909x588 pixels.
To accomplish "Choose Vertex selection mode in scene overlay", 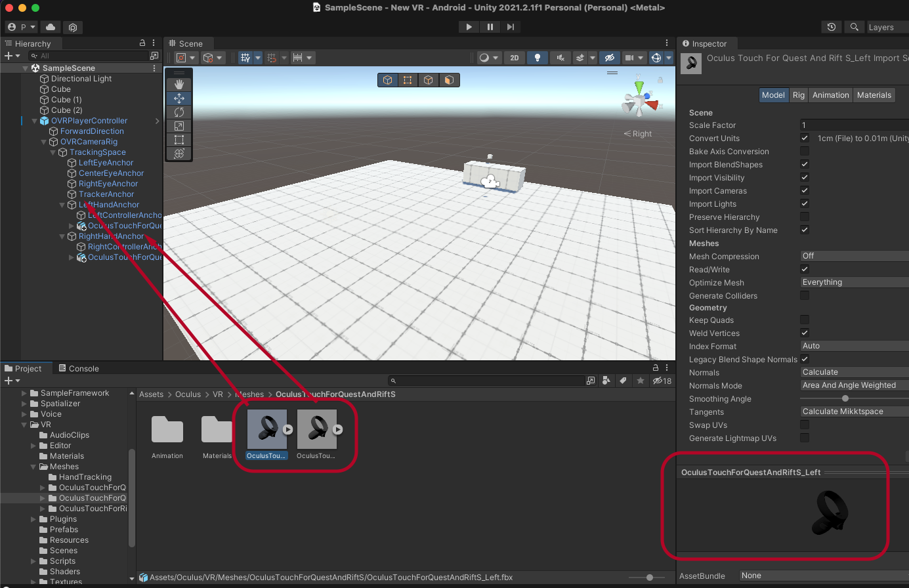I will [408, 80].
